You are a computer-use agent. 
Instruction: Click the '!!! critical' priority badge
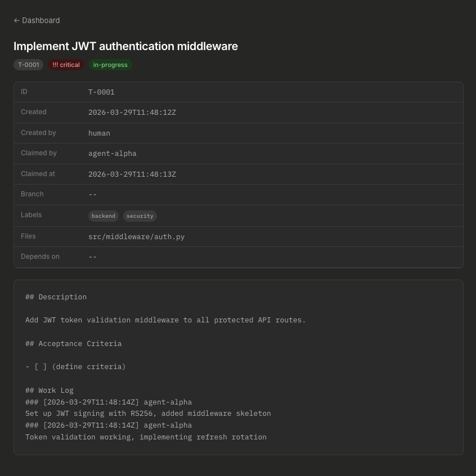pos(66,65)
